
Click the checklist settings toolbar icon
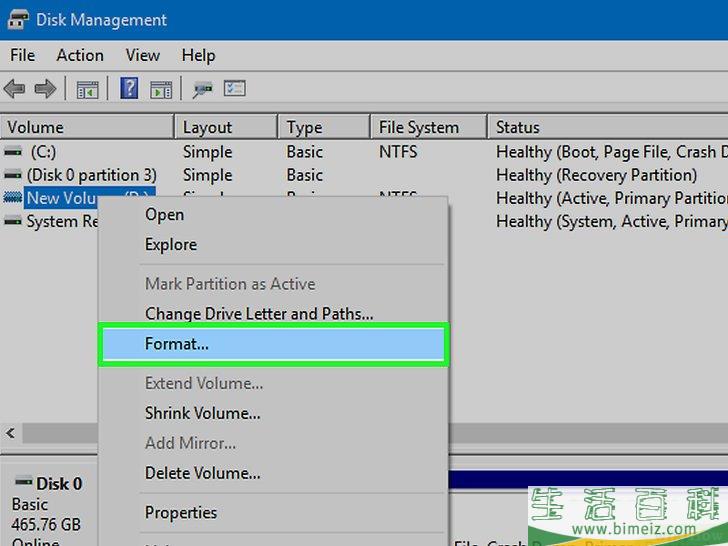point(234,89)
